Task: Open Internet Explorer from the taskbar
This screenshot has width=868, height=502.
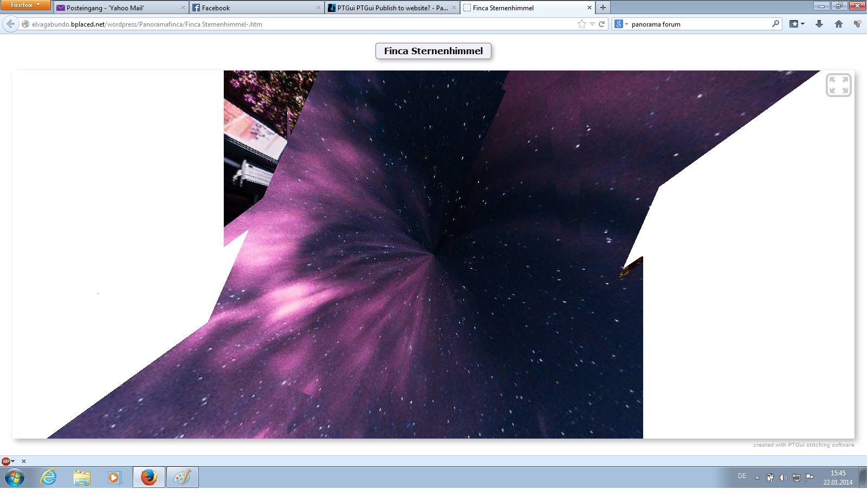Action: point(49,478)
